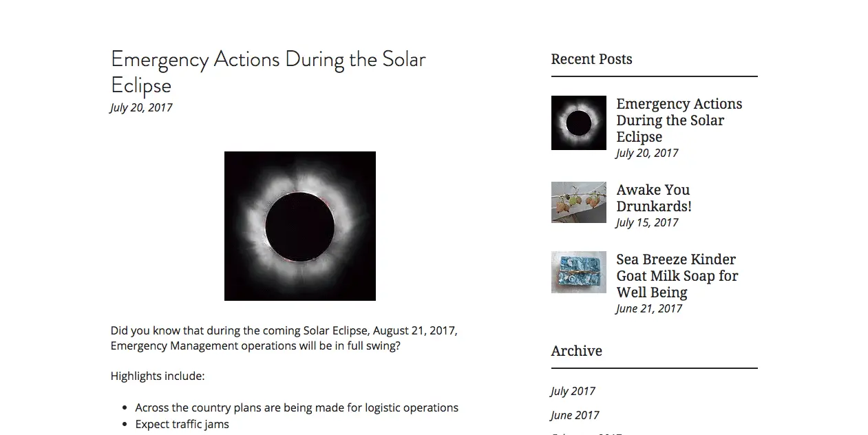
Task: Click the Expect traffic jams bullet
Action: (182, 424)
